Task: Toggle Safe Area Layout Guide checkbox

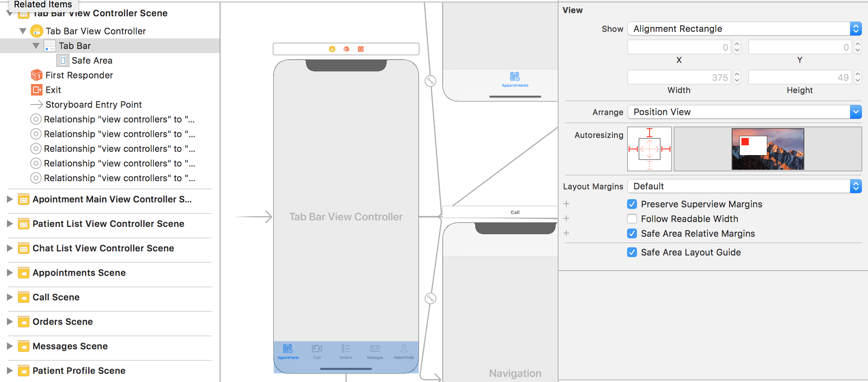Action: 632,252
